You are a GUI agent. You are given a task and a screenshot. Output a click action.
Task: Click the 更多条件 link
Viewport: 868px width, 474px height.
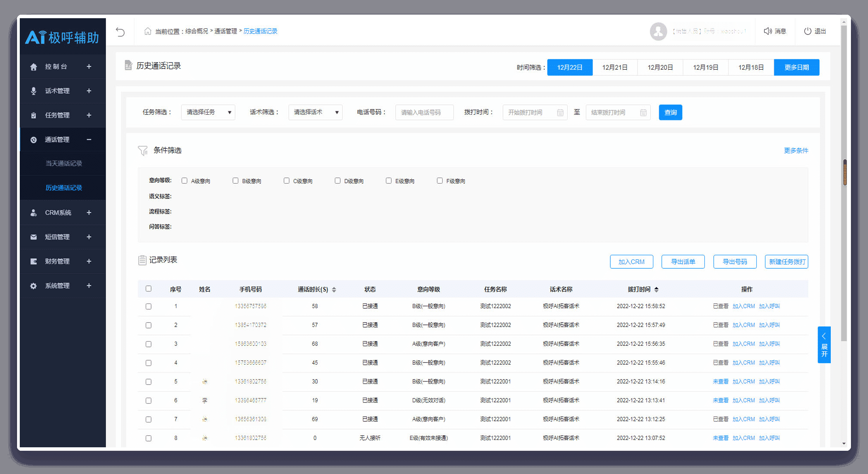coord(796,151)
